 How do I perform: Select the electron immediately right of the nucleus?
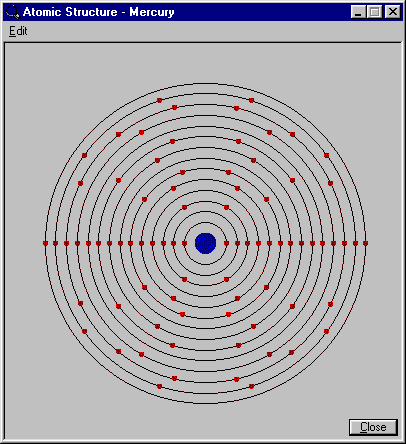pos(226,243)
